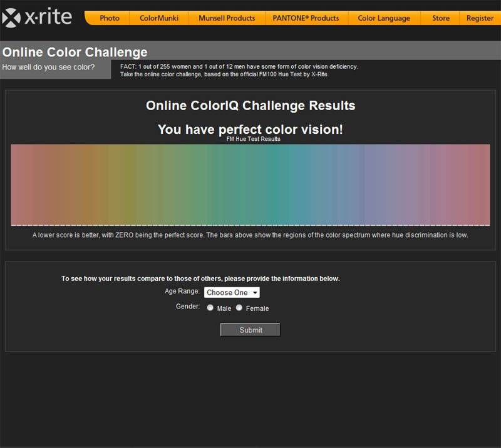Viewport: 501px width, 448px height.
Task: Select the Male gender option
Action: coord(210,308)
